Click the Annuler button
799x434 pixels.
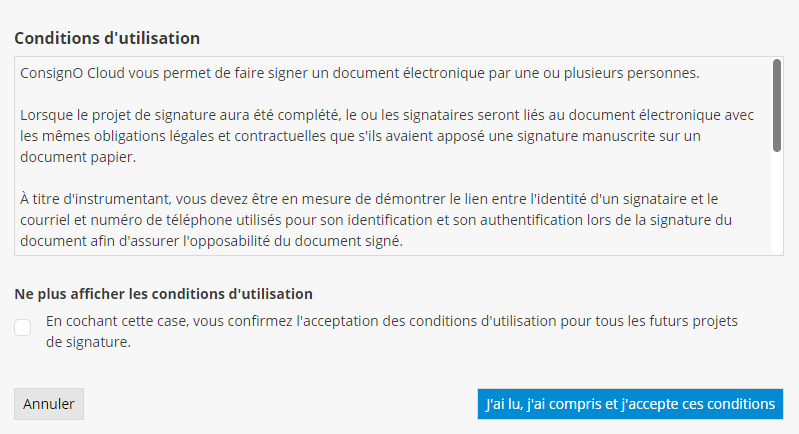pyautogui.click(x=49, y=404)
